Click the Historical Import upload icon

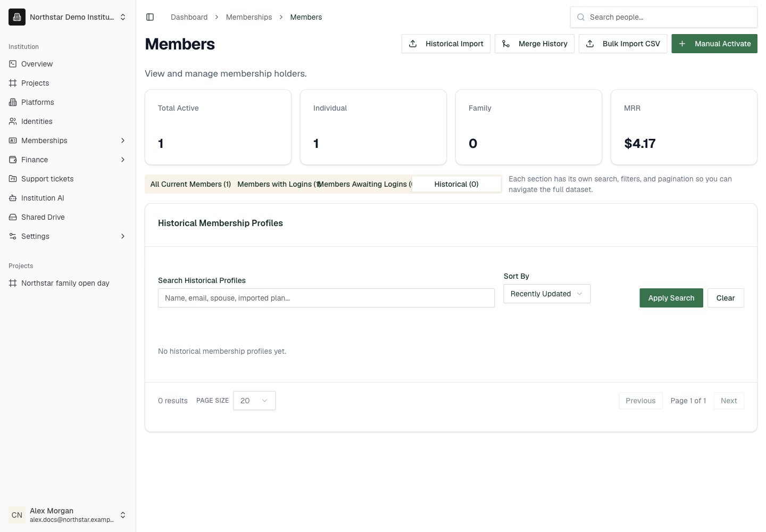pos(413,44)
